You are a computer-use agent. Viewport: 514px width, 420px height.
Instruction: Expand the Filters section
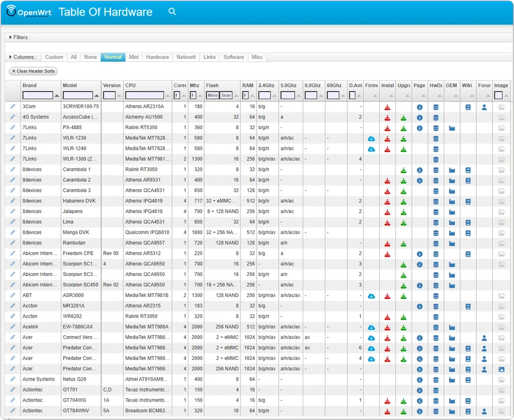pyautogui.click(x=10, y=37)
